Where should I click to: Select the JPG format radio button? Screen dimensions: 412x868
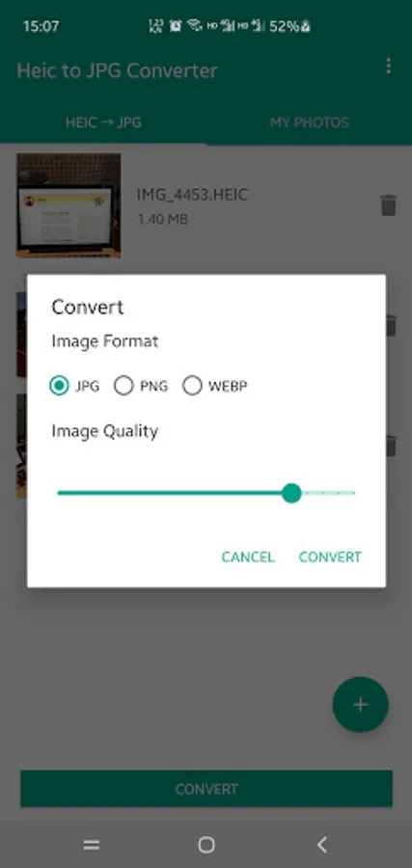click(59, 386)
